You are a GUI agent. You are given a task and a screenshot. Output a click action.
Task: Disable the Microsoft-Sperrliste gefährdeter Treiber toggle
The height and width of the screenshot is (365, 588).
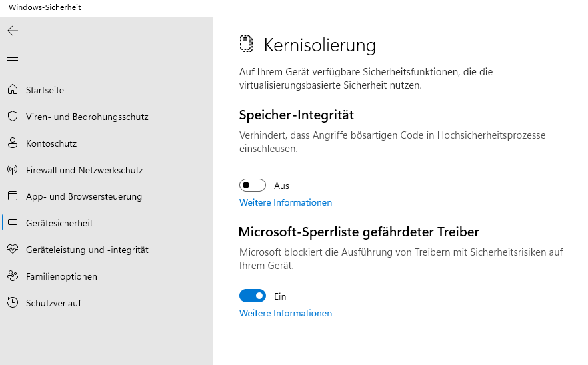[253, 296]
